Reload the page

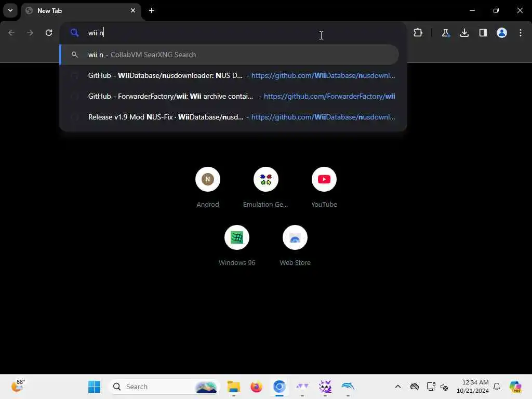click(x=49, y=33)
